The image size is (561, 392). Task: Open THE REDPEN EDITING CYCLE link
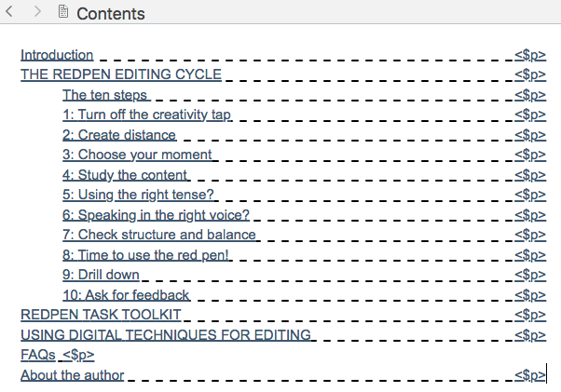(x=121, y=74)
